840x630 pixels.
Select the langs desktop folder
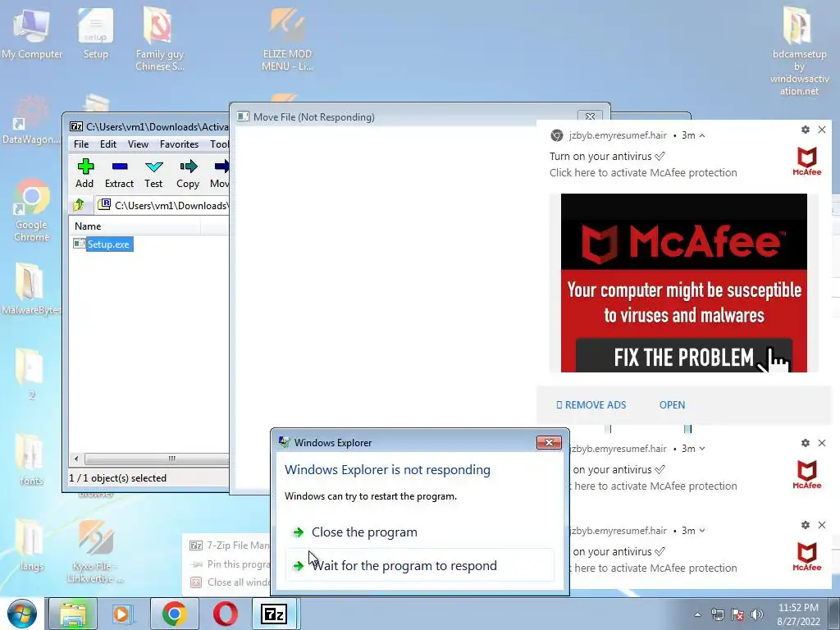click(30, 545)
